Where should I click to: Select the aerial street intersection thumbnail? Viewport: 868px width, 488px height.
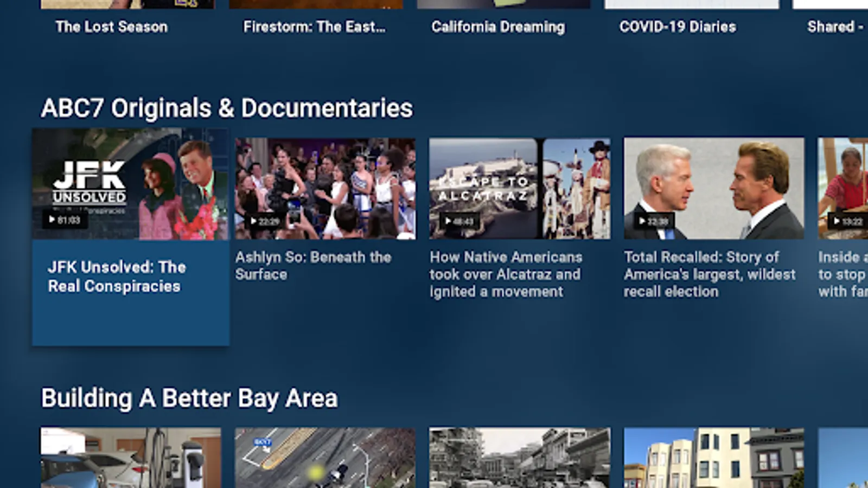pyautogui.click(x=325, y=458)
